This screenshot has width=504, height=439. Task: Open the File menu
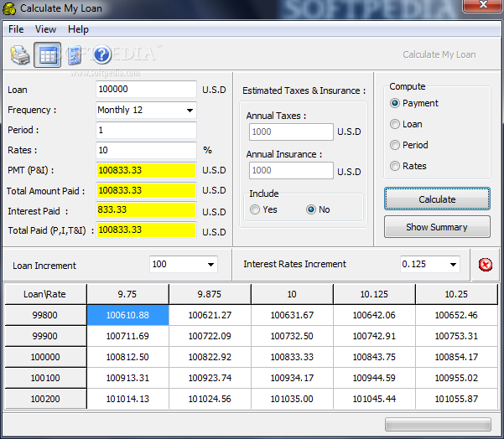coord(16,29)
